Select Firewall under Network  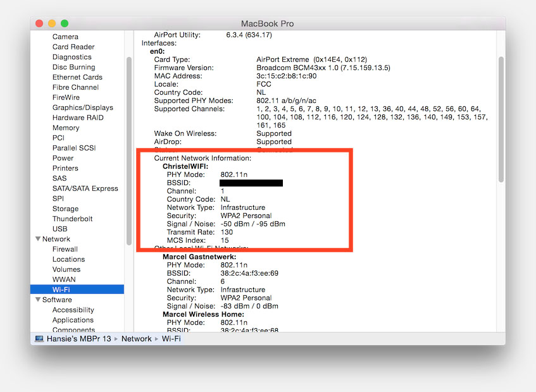(65, 249)
